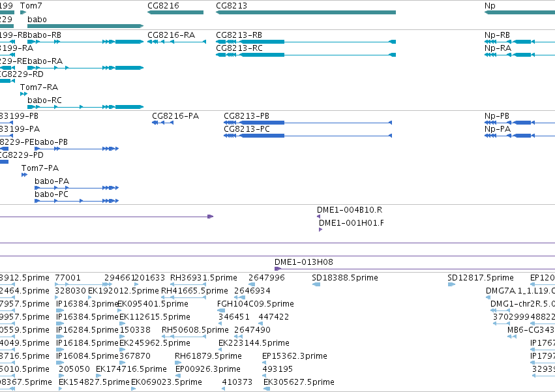Open the babo-PC coding feature
Viewport: 555px width, 392px height.
pyautogui.click(x=76, y=201)
